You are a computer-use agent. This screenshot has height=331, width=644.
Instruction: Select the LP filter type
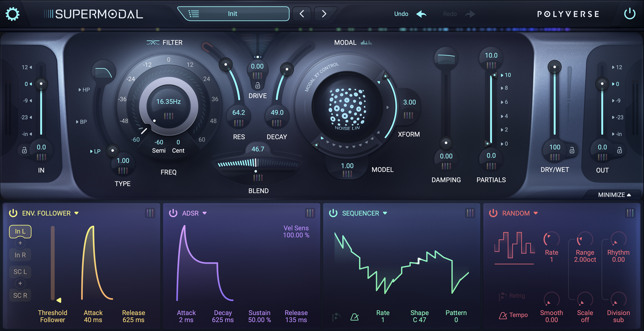point(95,151)
